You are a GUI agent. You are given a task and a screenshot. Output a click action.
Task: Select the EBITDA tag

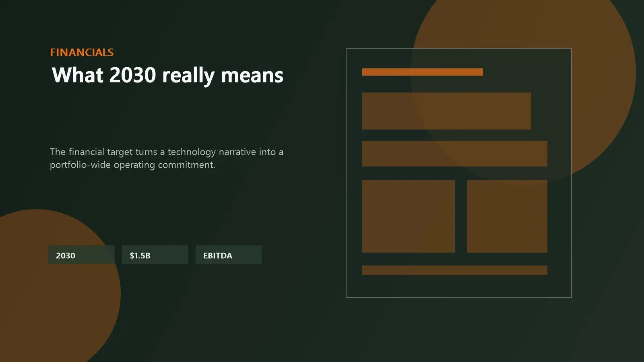[229, 255]
